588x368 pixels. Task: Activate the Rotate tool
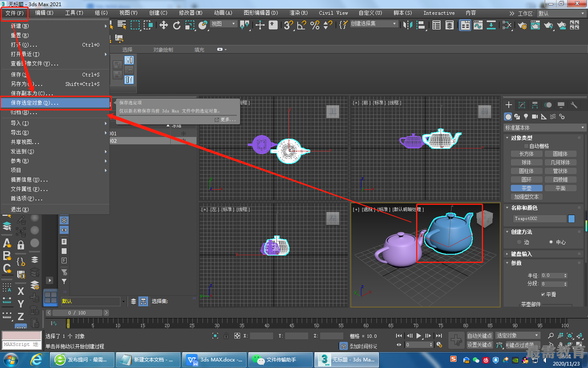coord(177,25)
